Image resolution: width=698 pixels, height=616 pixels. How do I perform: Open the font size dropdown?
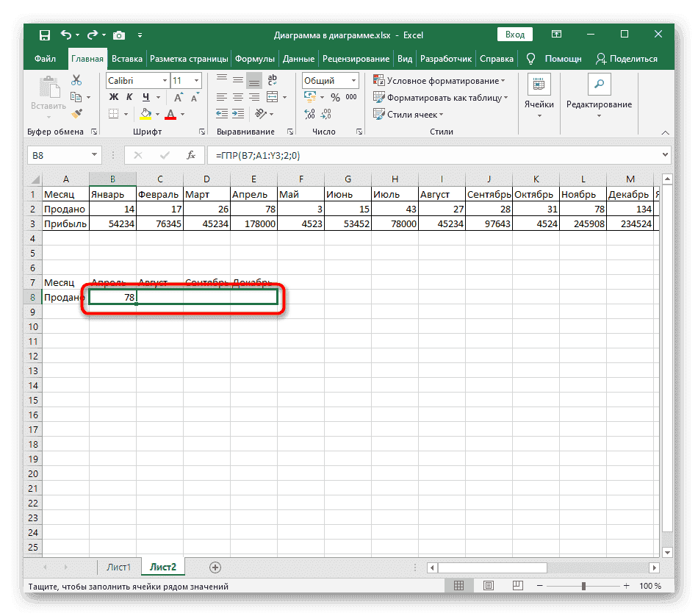(x=197, y=80)
